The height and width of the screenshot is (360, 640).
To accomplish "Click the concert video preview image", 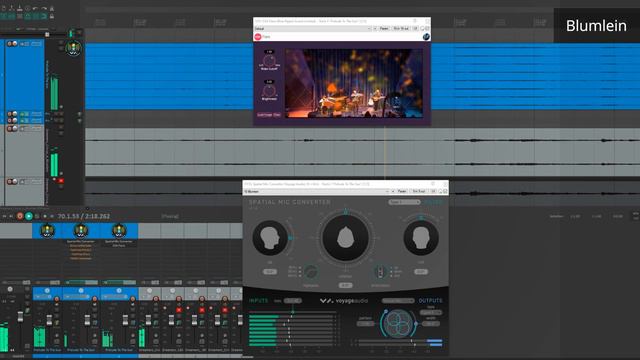I will (354, 84).
